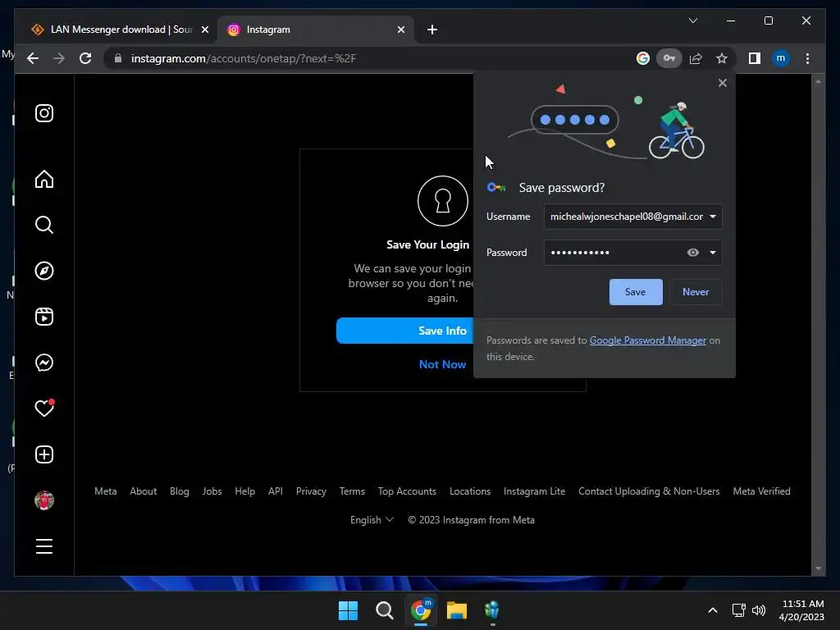Open the Top Accounts footer link
This screenshot has height=630, width=840.
tap(407, 491)
